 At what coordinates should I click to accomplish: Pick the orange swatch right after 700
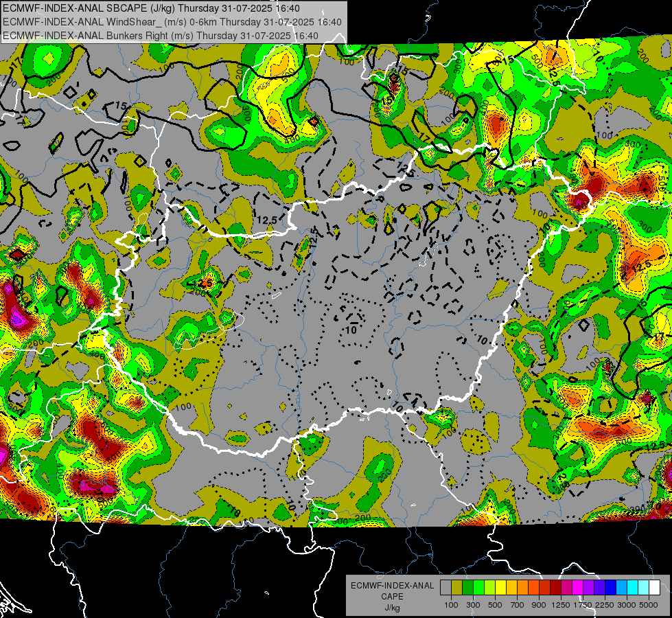click(x=522, y=587)
